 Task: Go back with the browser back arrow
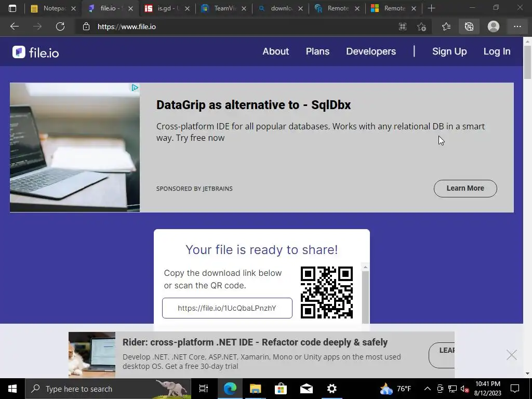click(x=15, y=26)
